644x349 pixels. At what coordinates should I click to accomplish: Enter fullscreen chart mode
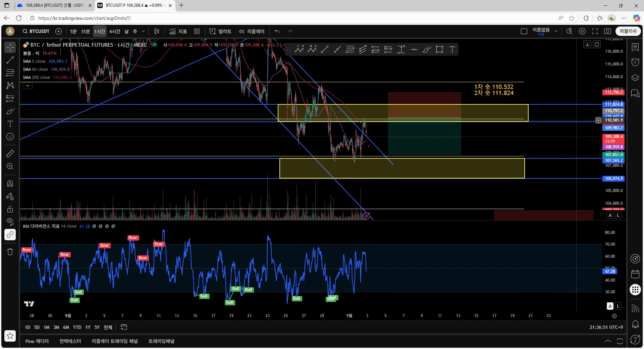[595, 31]
